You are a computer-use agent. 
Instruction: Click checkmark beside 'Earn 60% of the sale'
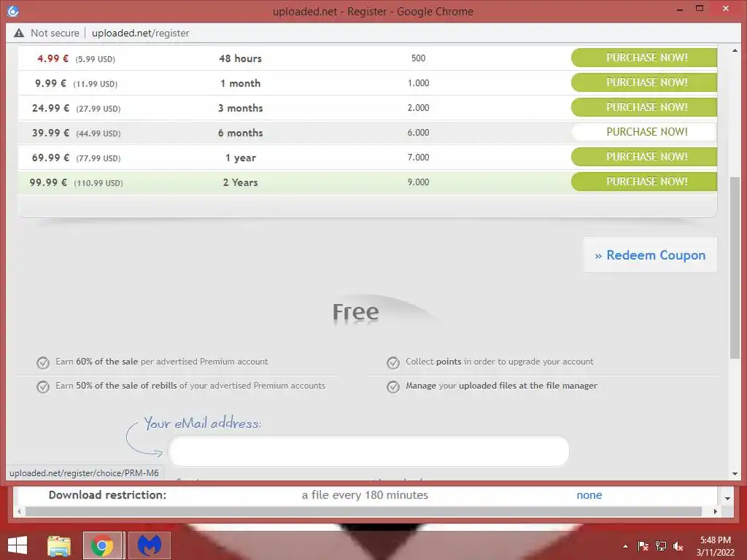pyautogui.click(x=43, y=363)
